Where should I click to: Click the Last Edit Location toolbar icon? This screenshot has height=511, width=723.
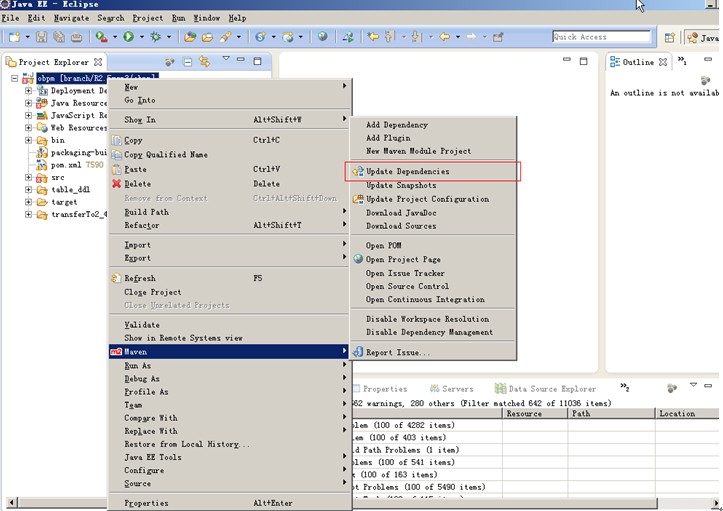tap(373, 36)
